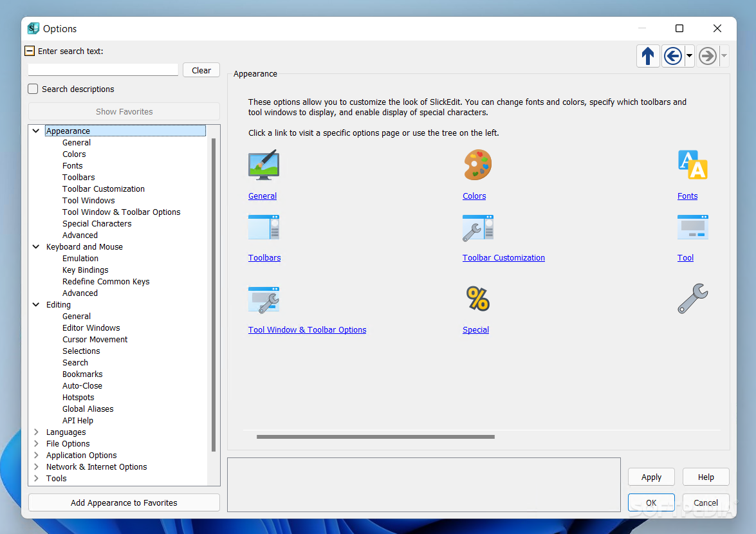Click the Advanced gray wrench icon
Screen dimensions: 756x534
(x=693, y=299)
